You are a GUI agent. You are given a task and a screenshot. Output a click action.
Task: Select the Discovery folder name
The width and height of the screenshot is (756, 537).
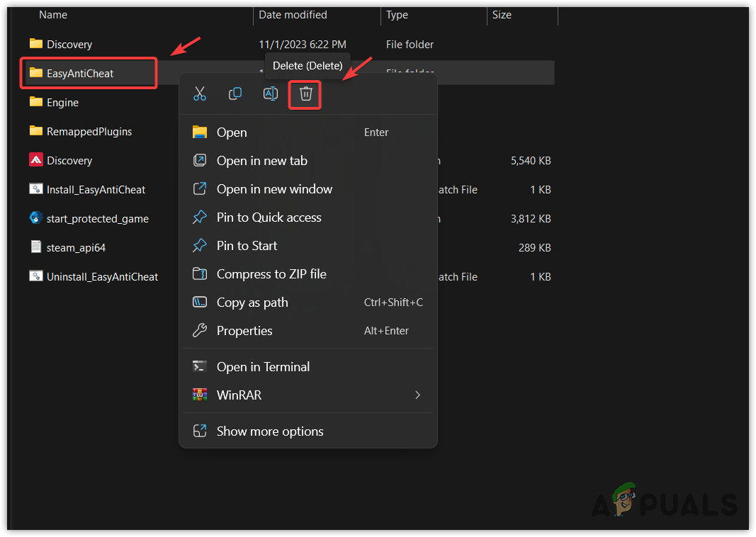click(69, 45)
